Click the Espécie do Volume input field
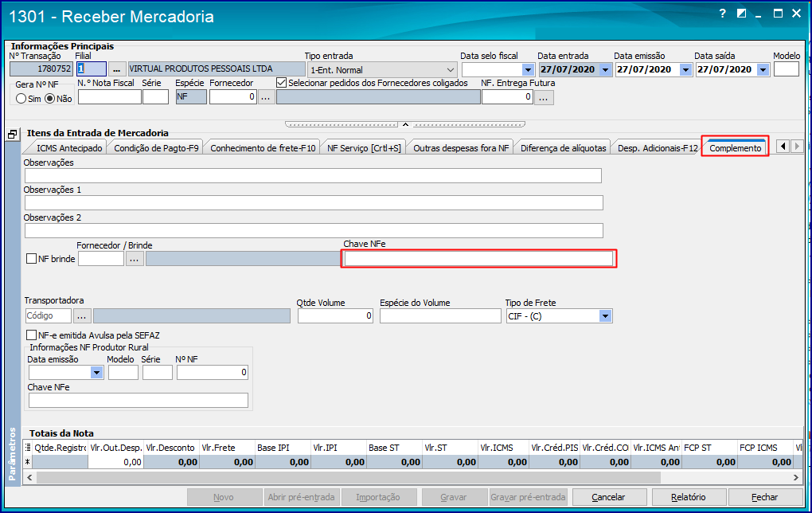This screenshot has width=812, height=513. pos(440,316)
